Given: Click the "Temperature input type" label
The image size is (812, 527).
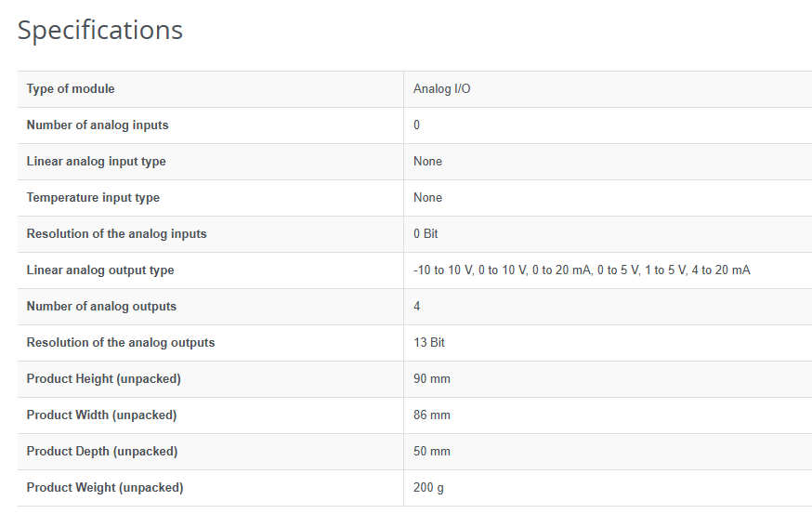Looking at the screenshot, I should (93, 198).
